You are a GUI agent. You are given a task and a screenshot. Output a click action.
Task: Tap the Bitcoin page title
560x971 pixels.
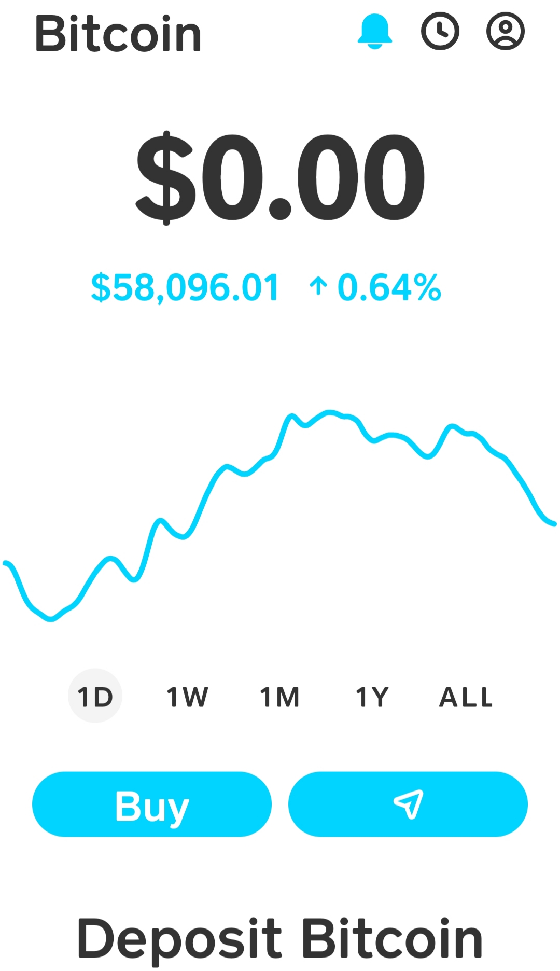point(118,34)
